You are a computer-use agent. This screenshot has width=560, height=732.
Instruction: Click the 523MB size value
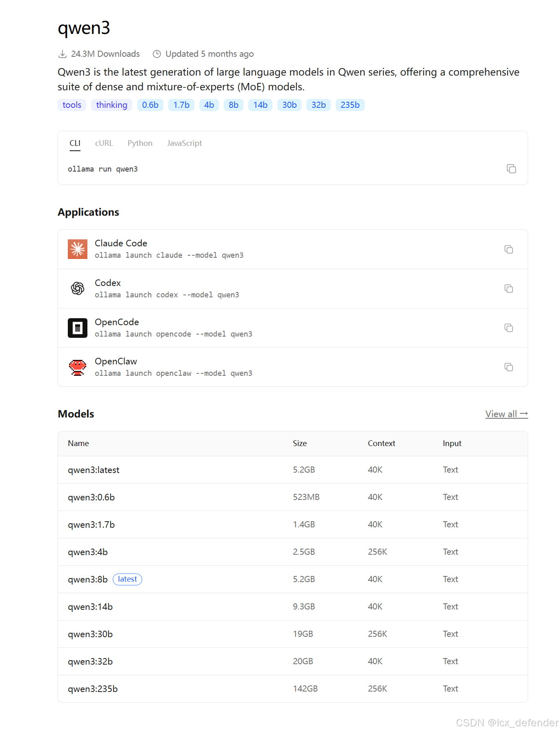pyautogui.click(x=306, y=497)
